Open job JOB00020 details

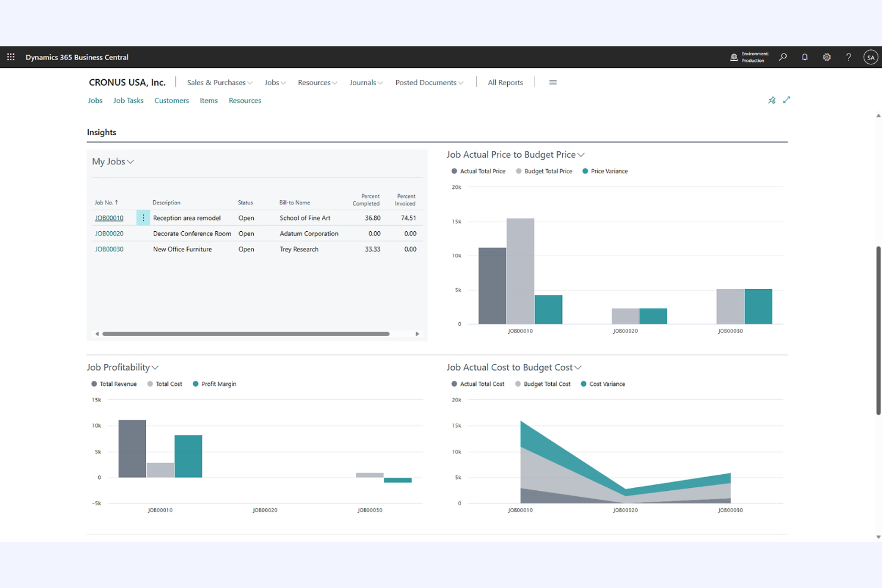pyautogui.click(x=109, y=233)
